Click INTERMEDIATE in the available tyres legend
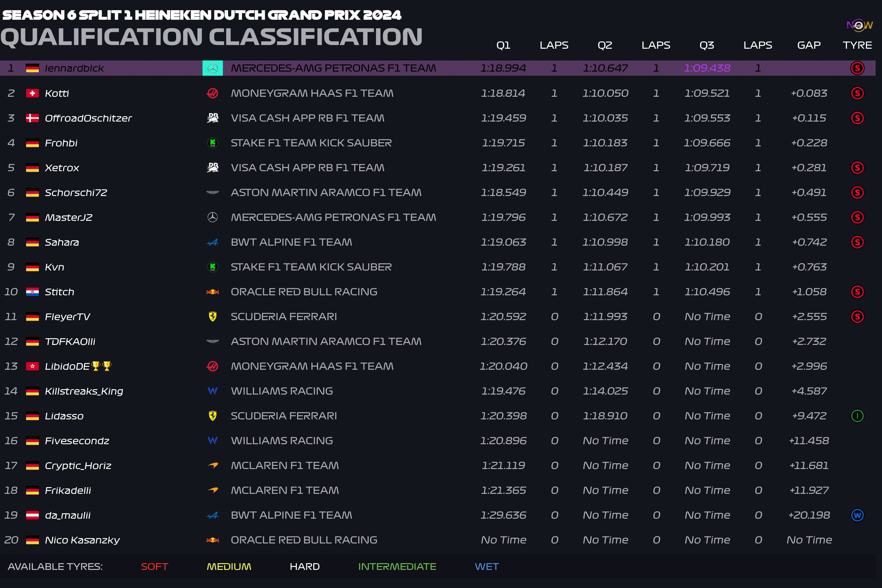Viewport: 882px width, 588px height. tap(397, 566)
